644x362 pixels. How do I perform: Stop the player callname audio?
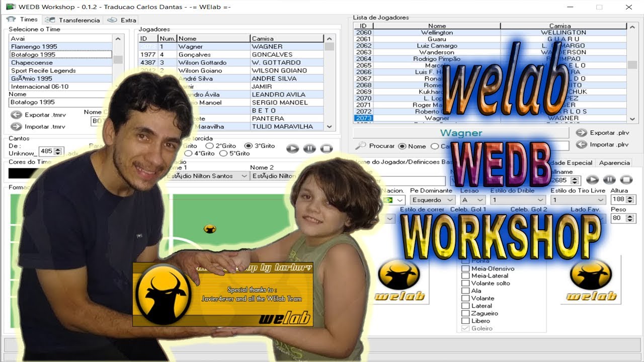pos(626,179)
